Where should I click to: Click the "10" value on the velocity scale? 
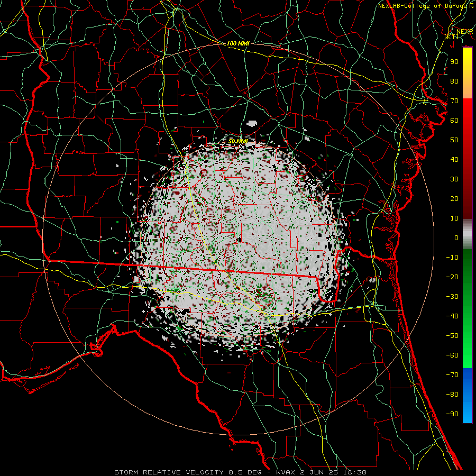454,218
